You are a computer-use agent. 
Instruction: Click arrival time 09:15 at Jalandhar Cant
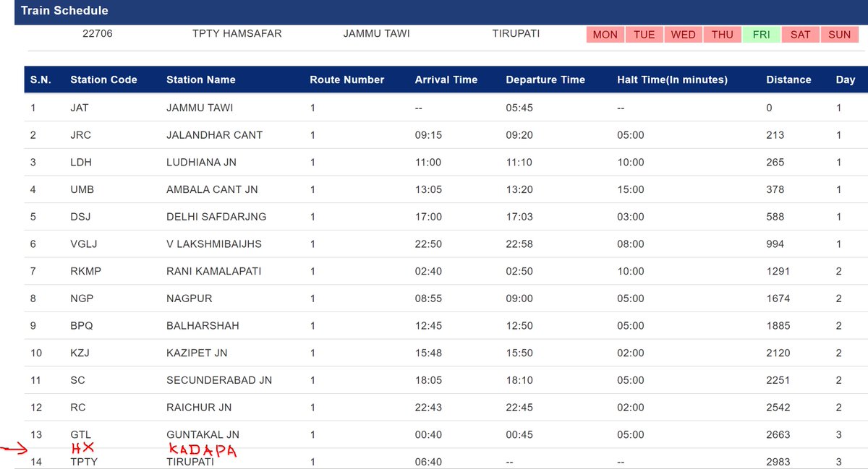tap(428, 135)
